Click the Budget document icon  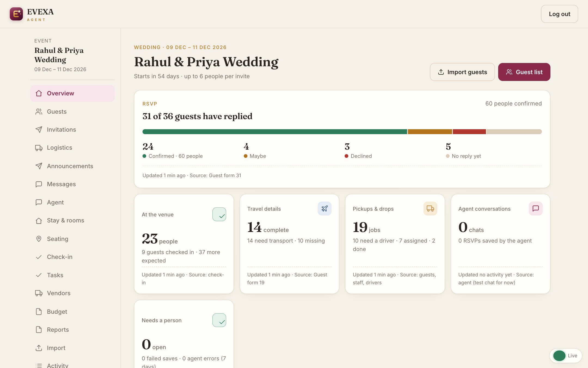pos(39,312)
